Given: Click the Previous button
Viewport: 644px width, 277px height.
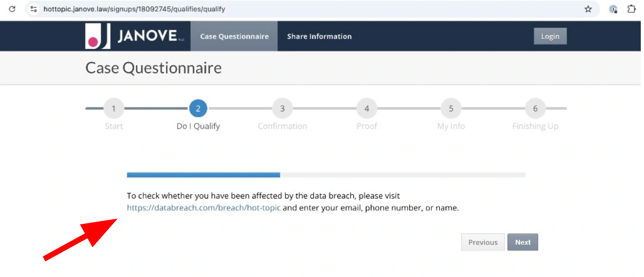Looking at the screenshot, I should click(483, 242).
